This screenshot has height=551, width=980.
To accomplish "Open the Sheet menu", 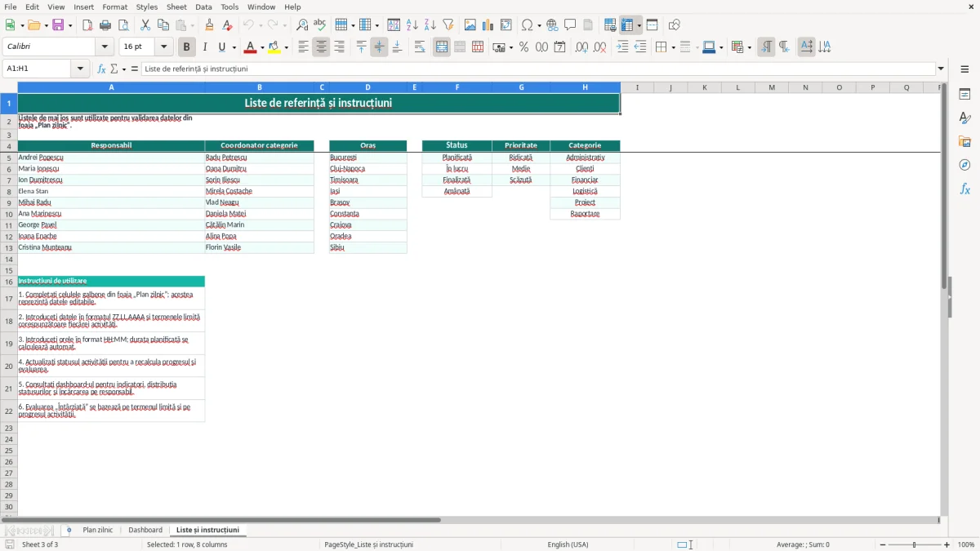I will [x=176, y=7].
